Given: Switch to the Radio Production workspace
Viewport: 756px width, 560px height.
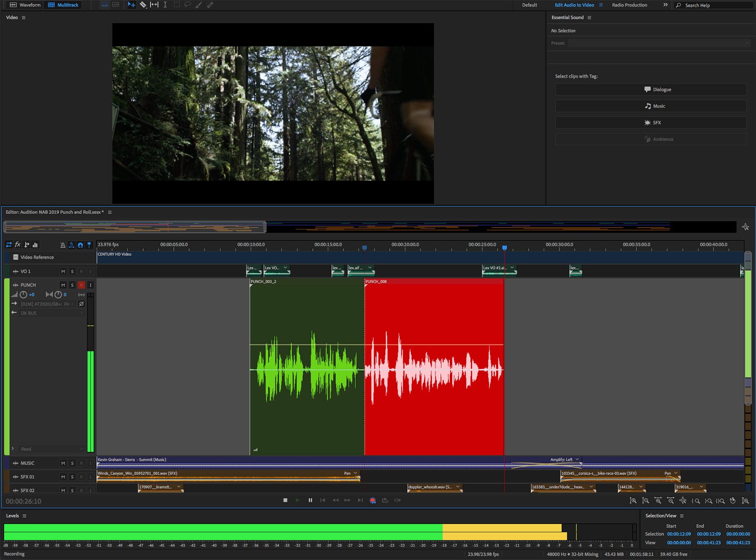Looking at the screenshot, I should click(x=629, y=5).
